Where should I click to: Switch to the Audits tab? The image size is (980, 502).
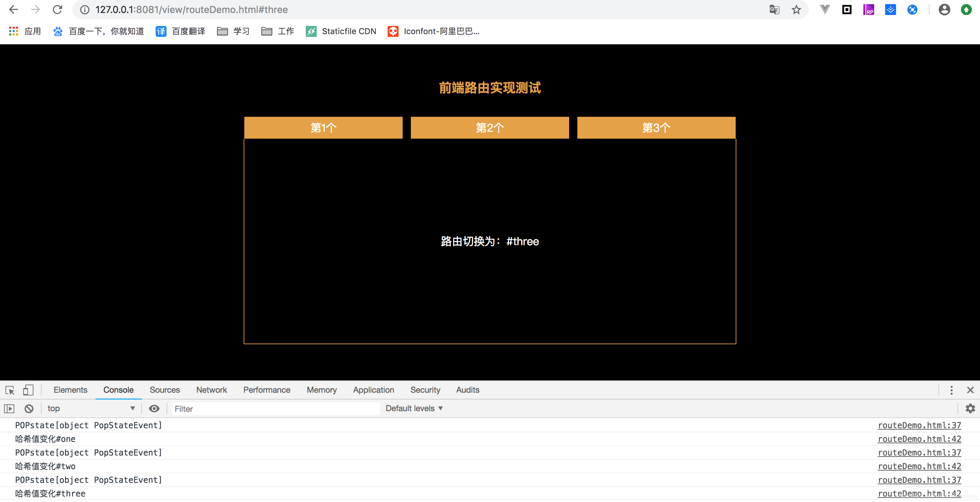pyautogui.click(x=468, y=390)
